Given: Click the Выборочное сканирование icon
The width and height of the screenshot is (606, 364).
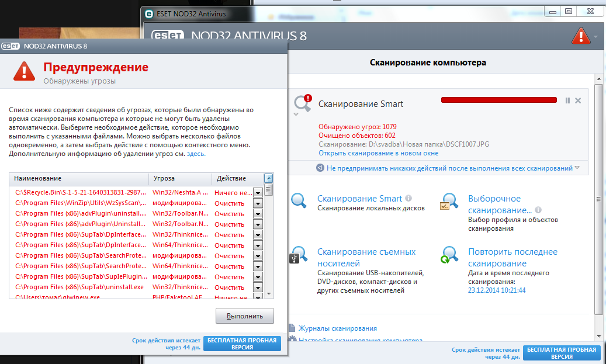Looking at the screenshot, I should pyautogui.click(x=449, y=202).
